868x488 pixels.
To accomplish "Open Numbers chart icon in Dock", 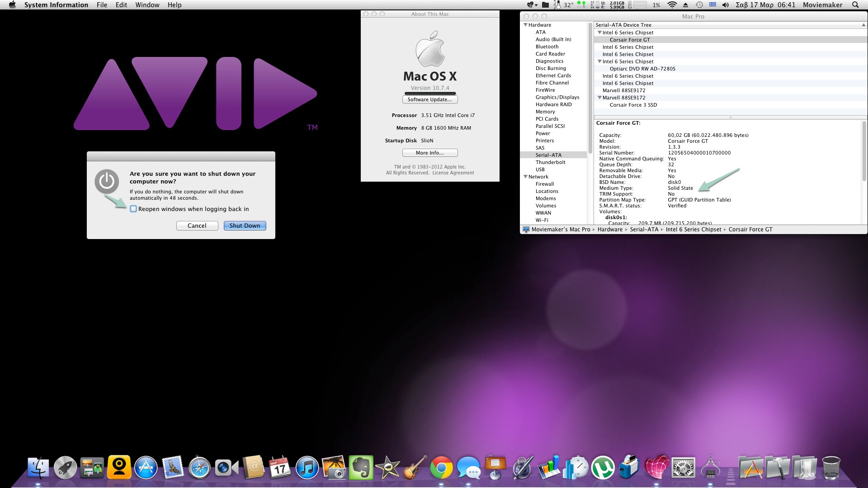I will click(549, 467).
